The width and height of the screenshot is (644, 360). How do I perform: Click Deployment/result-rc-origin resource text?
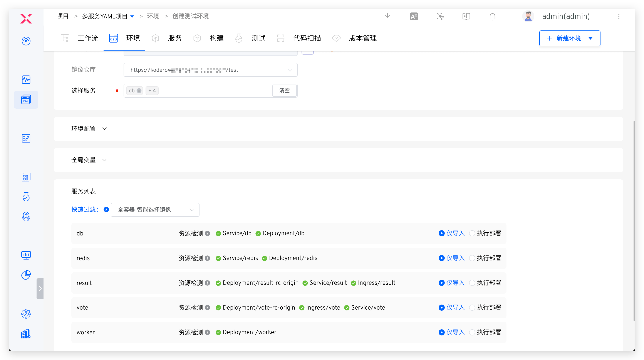pyautogui.click(x=260, y=283)
